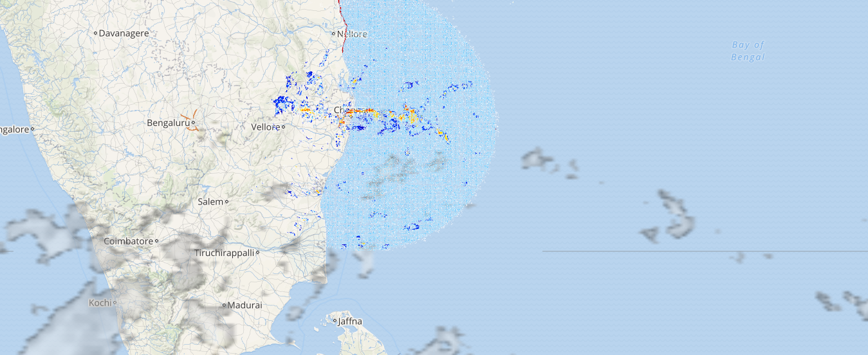Click the Bay of Bengal label

tap(748, 51)
